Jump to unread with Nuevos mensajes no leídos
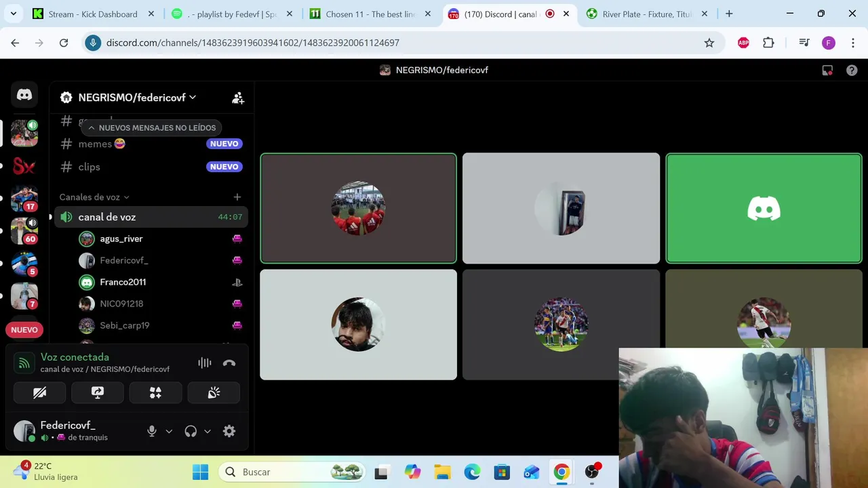The height and width of the screenshot is (488, 868). 151,127
